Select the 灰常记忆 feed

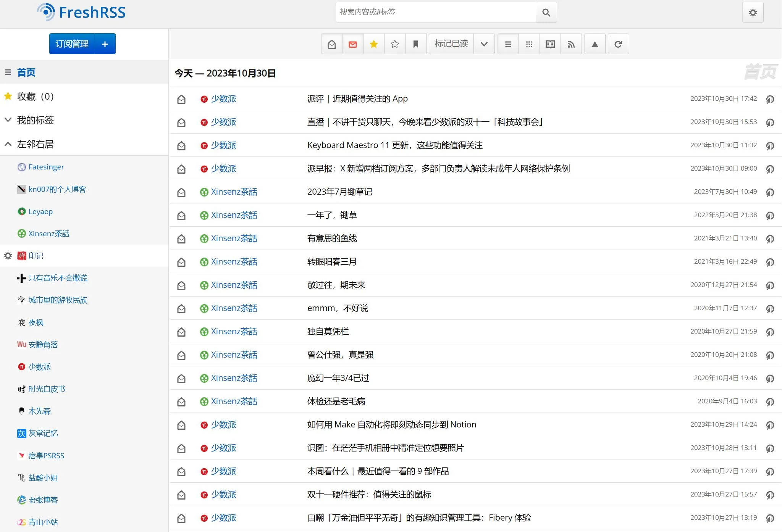pyautogui.click(x=43, y=433)
